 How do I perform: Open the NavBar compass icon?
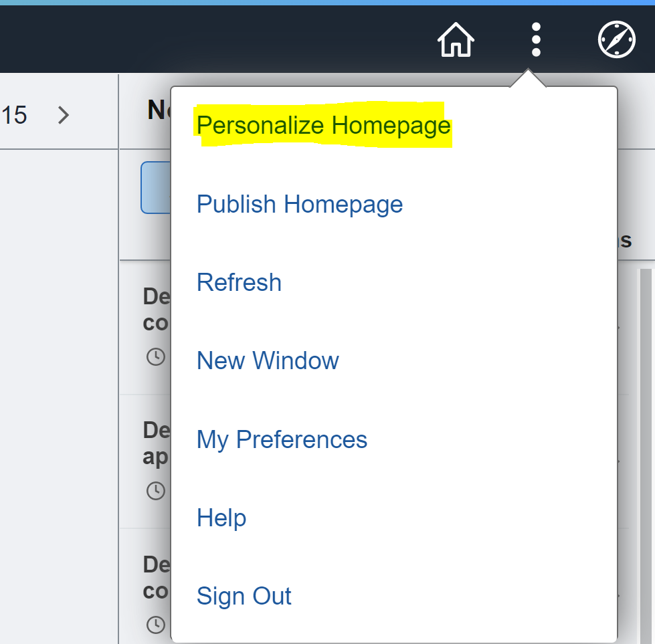[x=617, y=39]
